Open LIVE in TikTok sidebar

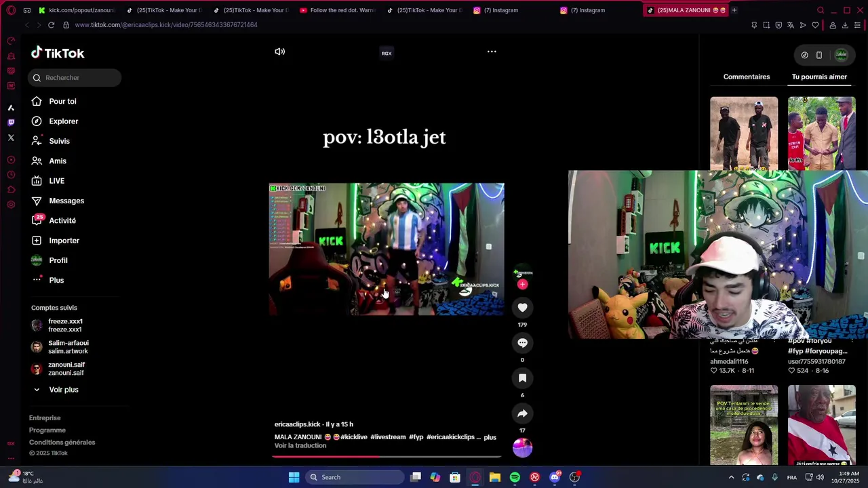pyautogui.click(x=56, y=181)
